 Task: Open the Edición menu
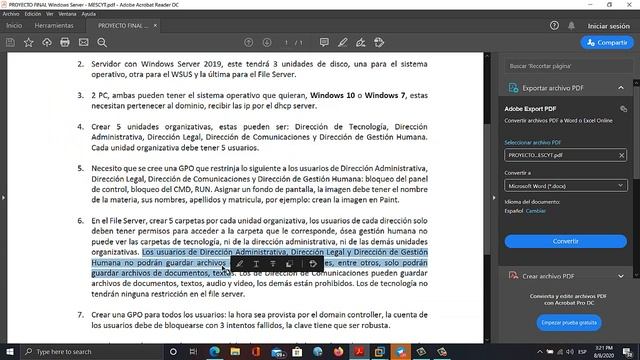33,14
